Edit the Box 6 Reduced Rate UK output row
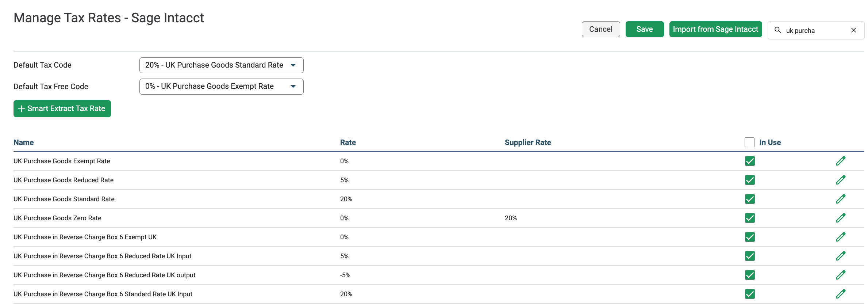The image size is (868, 304). (841, 275)
